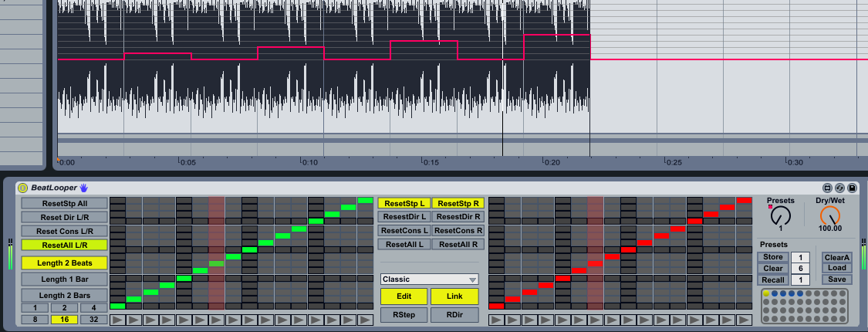
Task: Click the ResetStp All button
Action: [63, 203]
